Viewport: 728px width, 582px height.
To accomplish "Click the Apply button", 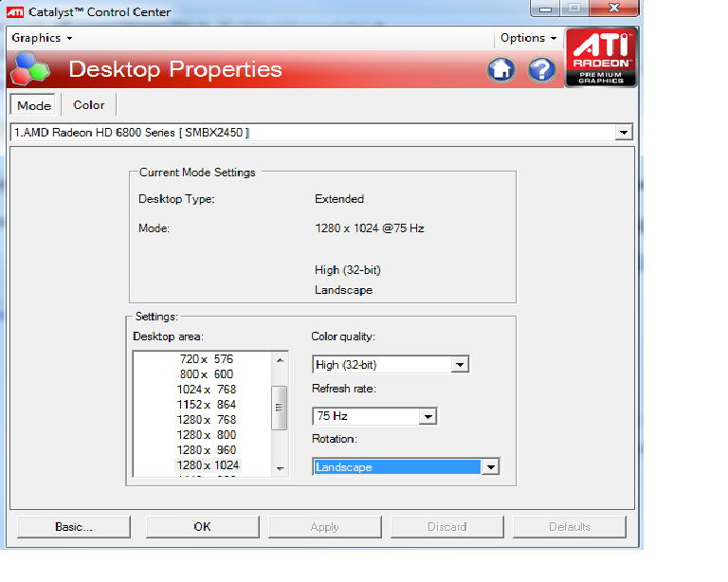I will coord(325,527).
